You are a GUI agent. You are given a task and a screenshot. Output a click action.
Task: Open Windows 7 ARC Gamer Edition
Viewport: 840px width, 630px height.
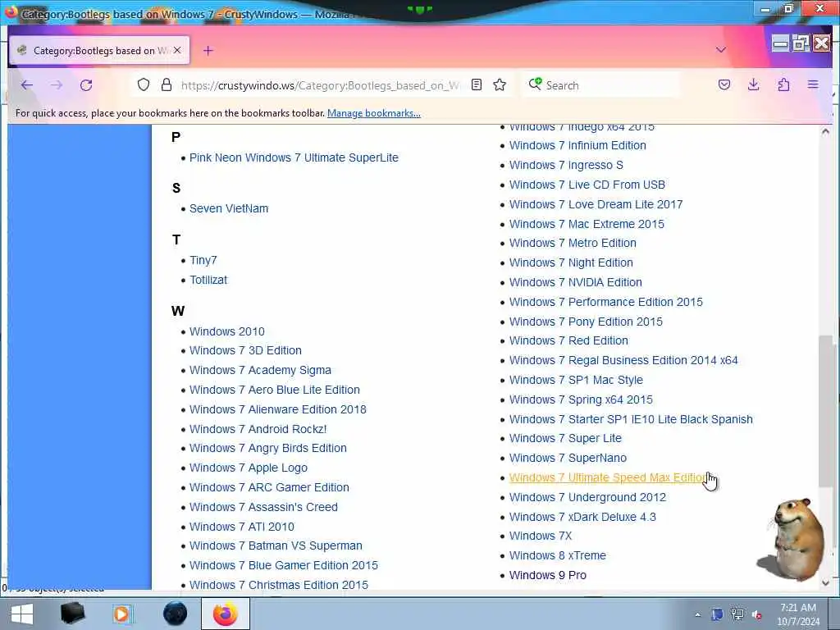tap(269, 487)
